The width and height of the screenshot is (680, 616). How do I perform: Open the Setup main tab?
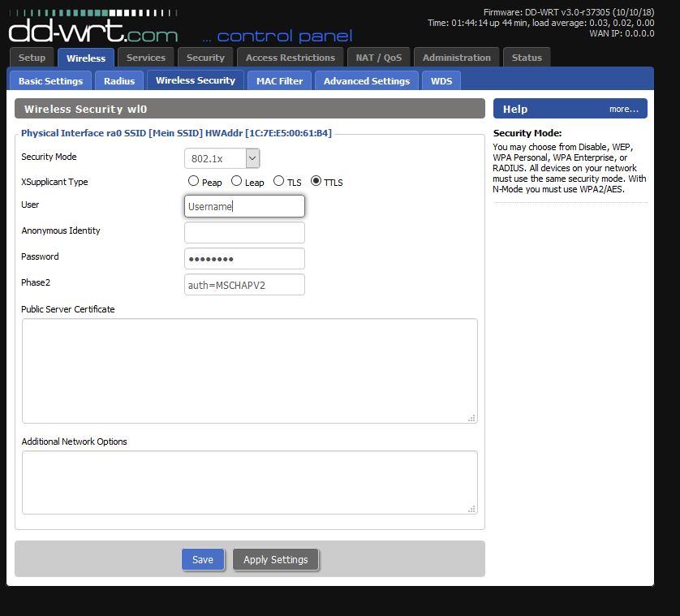tap(32, 58)
